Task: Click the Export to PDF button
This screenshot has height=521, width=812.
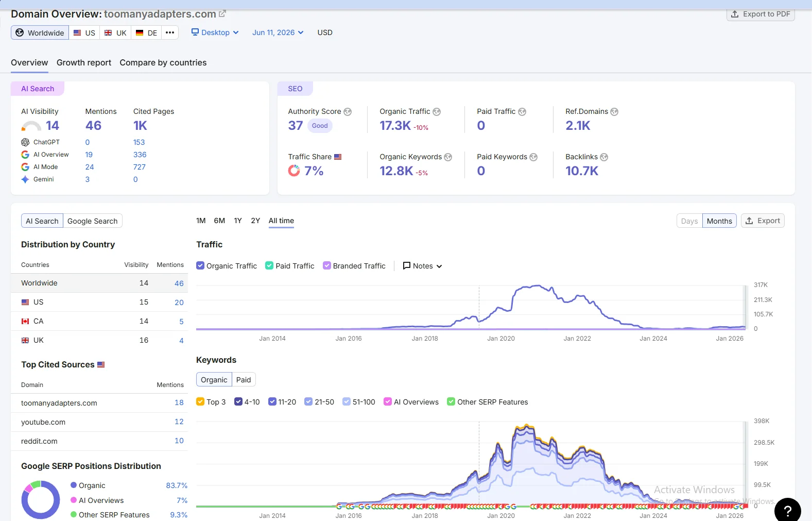Action: pos(761,14)
